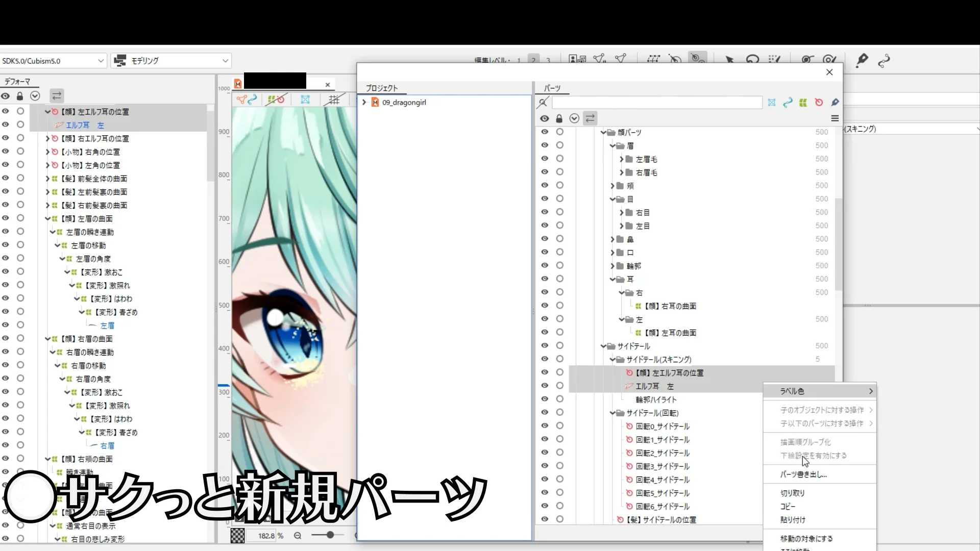Toggle lock circle on 回転3_サイドテール row
The height and width of the screenshot is (551, 980).
pyautogui.click(x=559, y=466)
